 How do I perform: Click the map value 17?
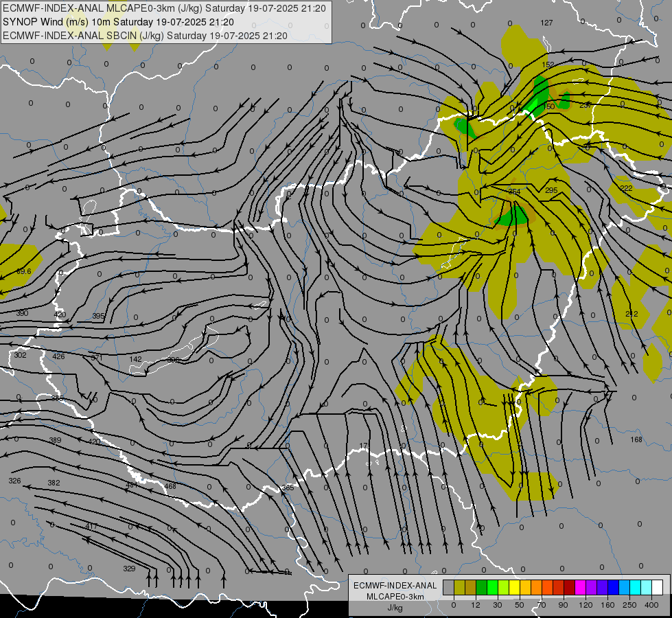pyautogui.click(x=363, y=446)
